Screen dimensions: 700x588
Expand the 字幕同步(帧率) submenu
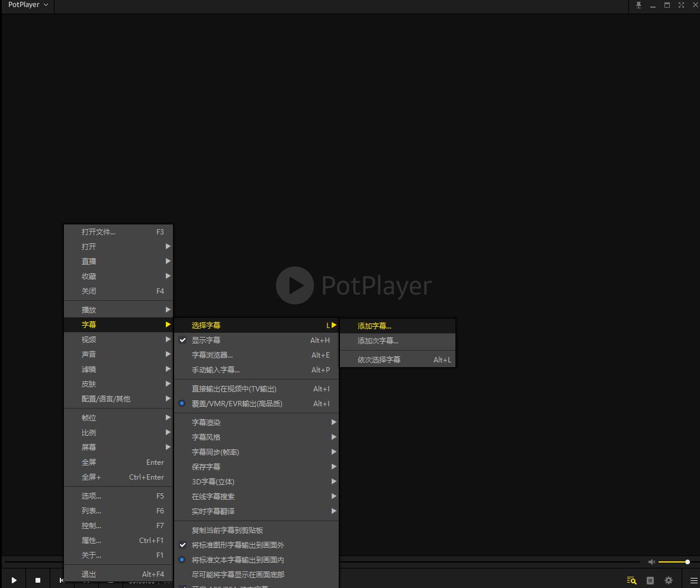(x=256, y=452)
